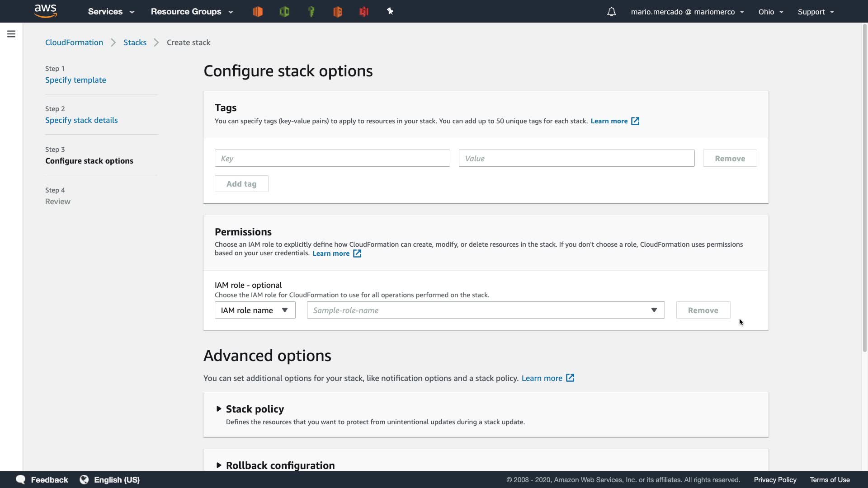This screenshot has height=488, width=868.
Task: Go to the Specify stack details step
Action: click(81, 120)
